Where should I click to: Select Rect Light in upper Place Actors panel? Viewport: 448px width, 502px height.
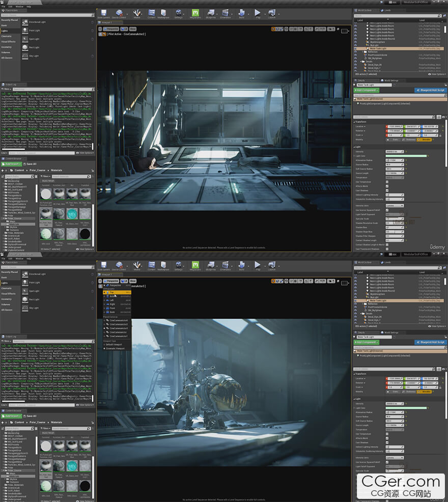point(58,47)
